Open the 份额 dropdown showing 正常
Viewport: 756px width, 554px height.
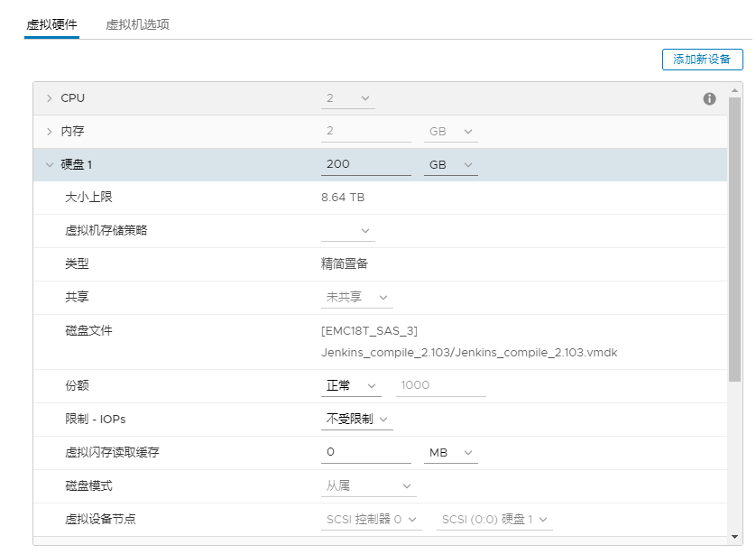pyautogui.click(x=351, y=386)
